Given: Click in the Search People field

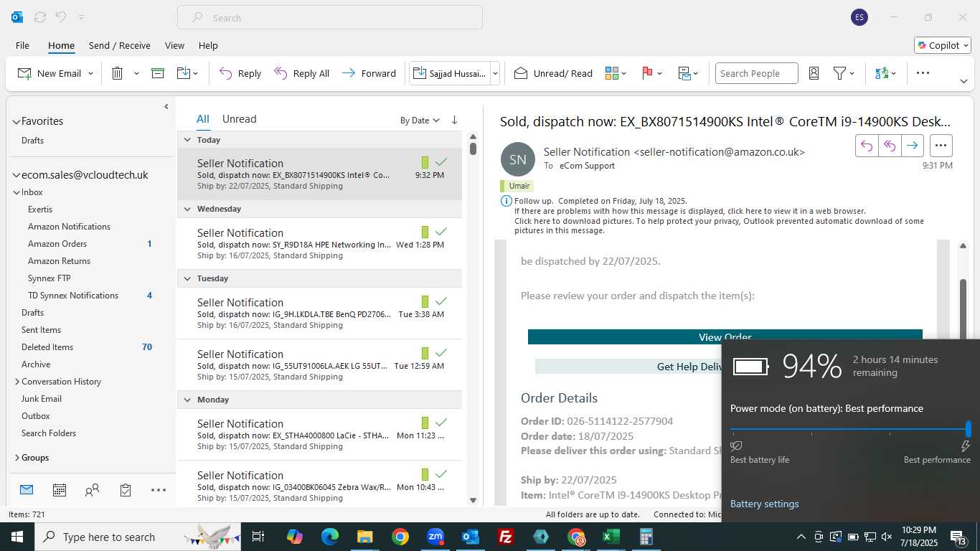Looking at the screenshot, I should pos(756,73).
